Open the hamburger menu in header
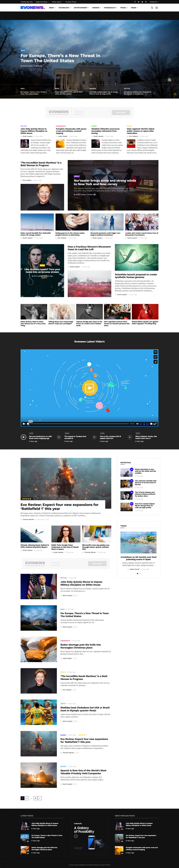This screenshot has height=868, width=179. click(156, 8)
